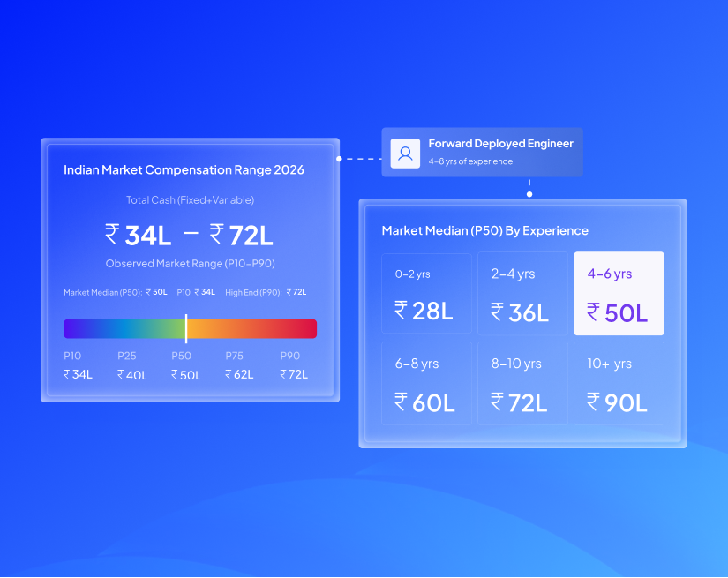Viewport: 728px width, 578px height.
Task: Select the 2-4 yrs ₹36L card
Action: (522, 293)
